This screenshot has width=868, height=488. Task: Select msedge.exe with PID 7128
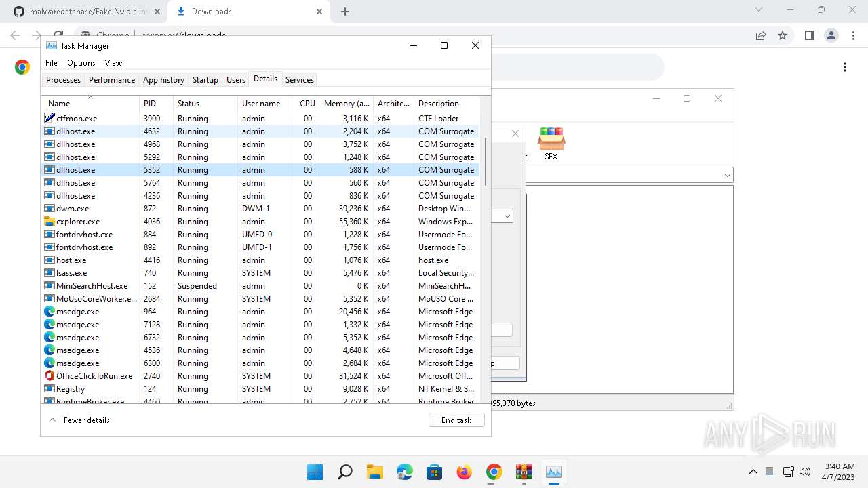click(x=261, y=325)
